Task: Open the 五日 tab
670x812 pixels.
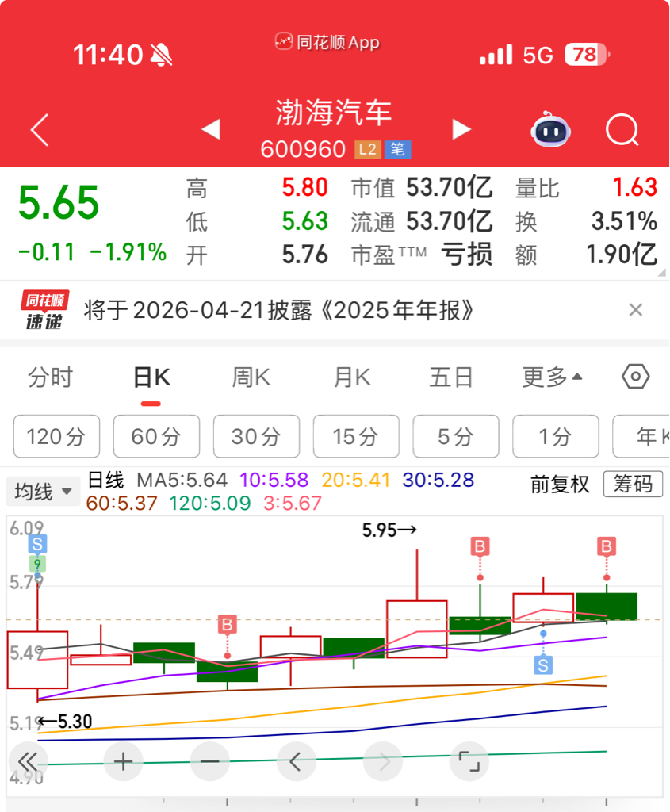Action: 451,377
